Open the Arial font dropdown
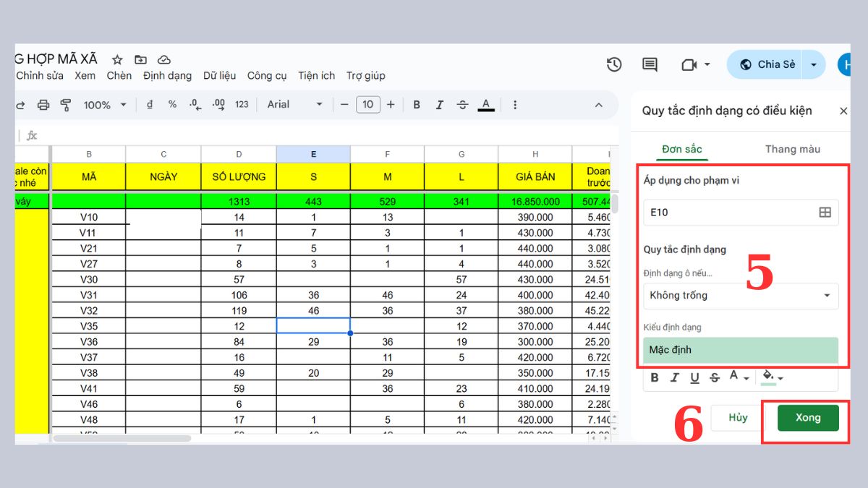Viewport: 868px width, 488px height. tap(295, 104)
